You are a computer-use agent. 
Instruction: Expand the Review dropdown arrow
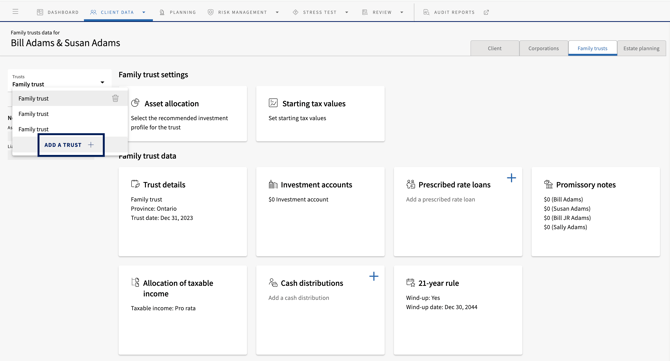(x=402, y=12)
